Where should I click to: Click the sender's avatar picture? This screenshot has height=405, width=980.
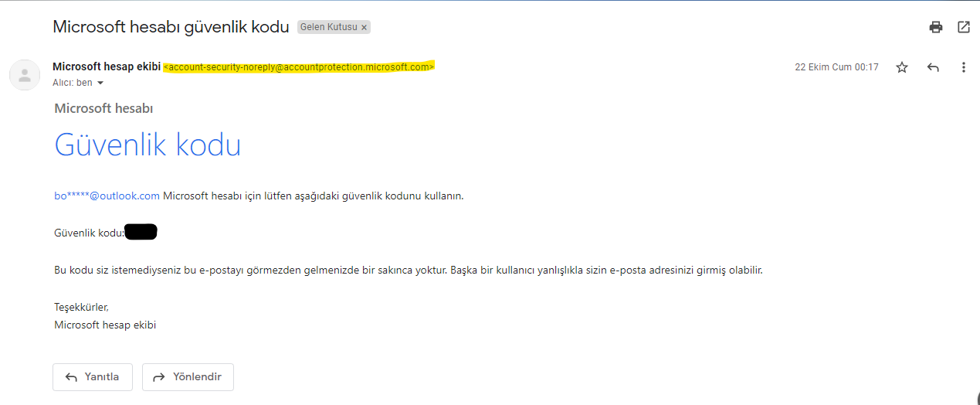coord(25,75)
